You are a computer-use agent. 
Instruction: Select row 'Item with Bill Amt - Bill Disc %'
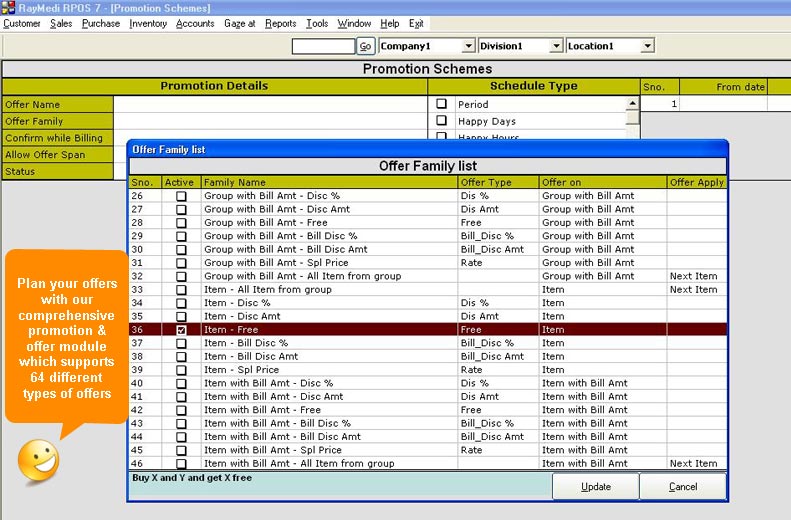pos(428,423)
